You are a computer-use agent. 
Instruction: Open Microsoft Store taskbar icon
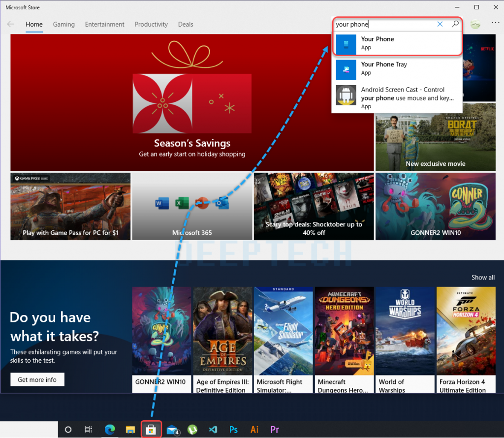tap(151, 429)
